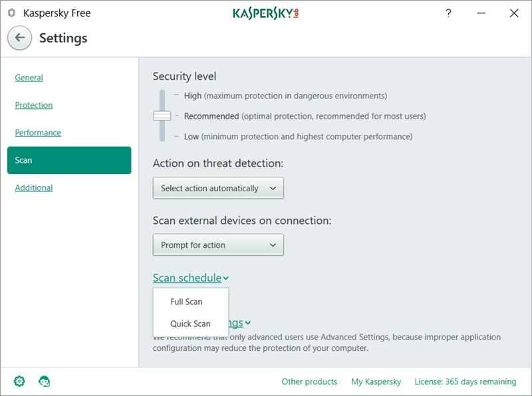The width and height of the screenshot is (532, 396).
Task: Click the License: 365 days remaining link
Action: click(x=465, y=381)
